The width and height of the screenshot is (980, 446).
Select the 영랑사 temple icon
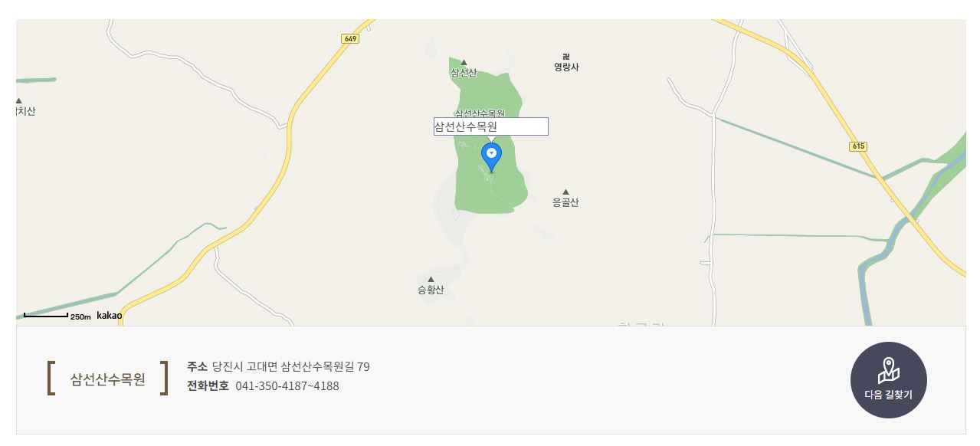(566, 56)
